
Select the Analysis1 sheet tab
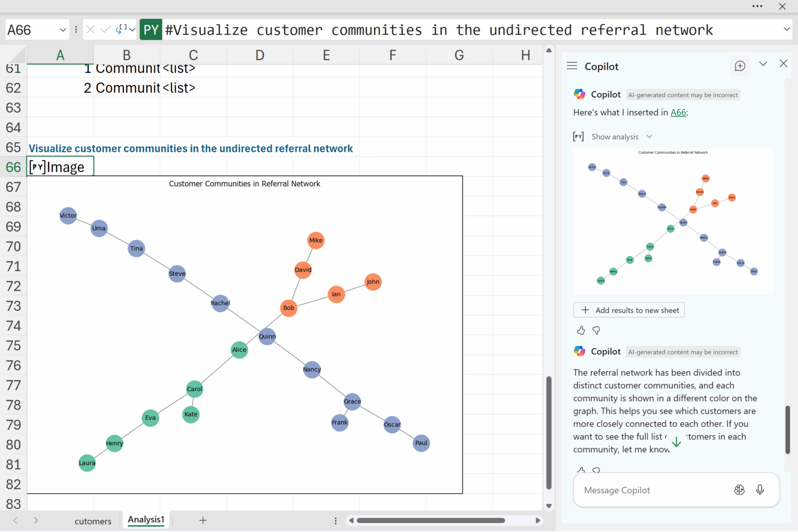(x=146, y=520)
